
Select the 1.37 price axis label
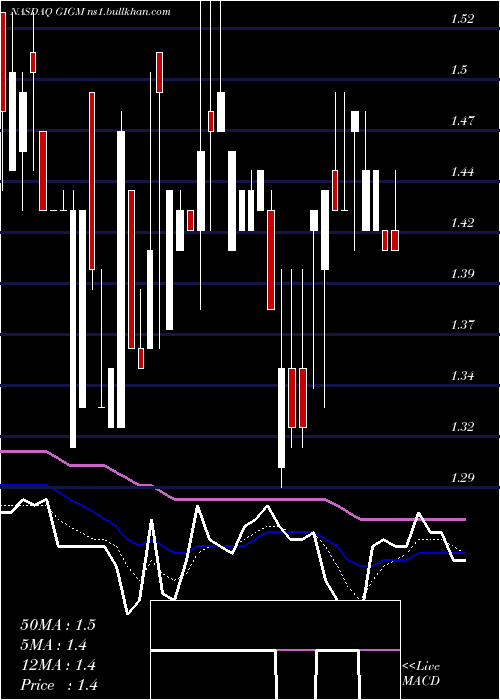tap(462, 325)
